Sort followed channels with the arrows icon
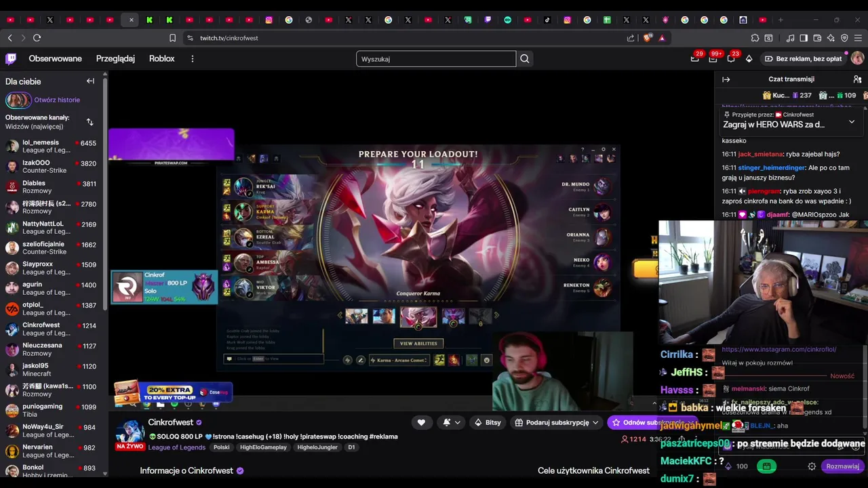Image resolution: width=868 pixels, height=488 pixels. (x=90, y=122)
